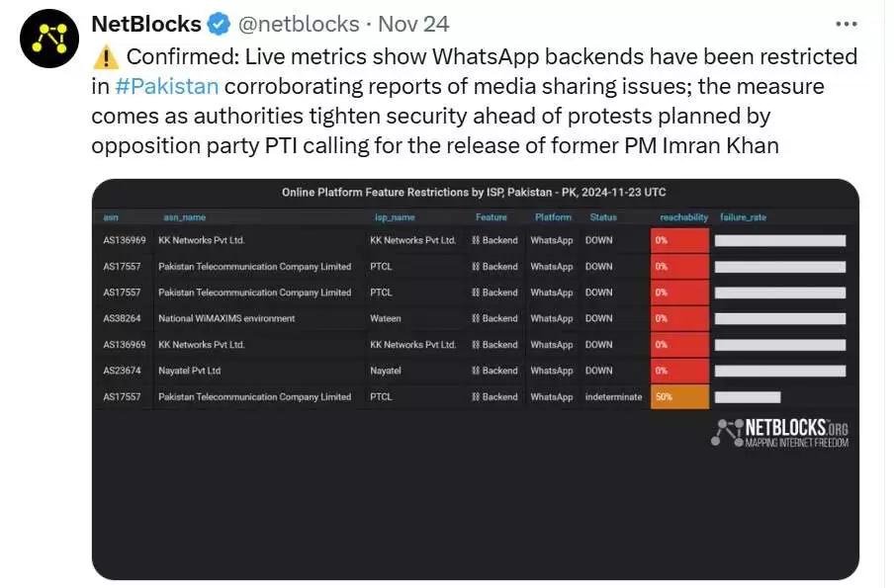Sort by the asn column header
This screenshot has height=588, width=894.
pos(111,217)
